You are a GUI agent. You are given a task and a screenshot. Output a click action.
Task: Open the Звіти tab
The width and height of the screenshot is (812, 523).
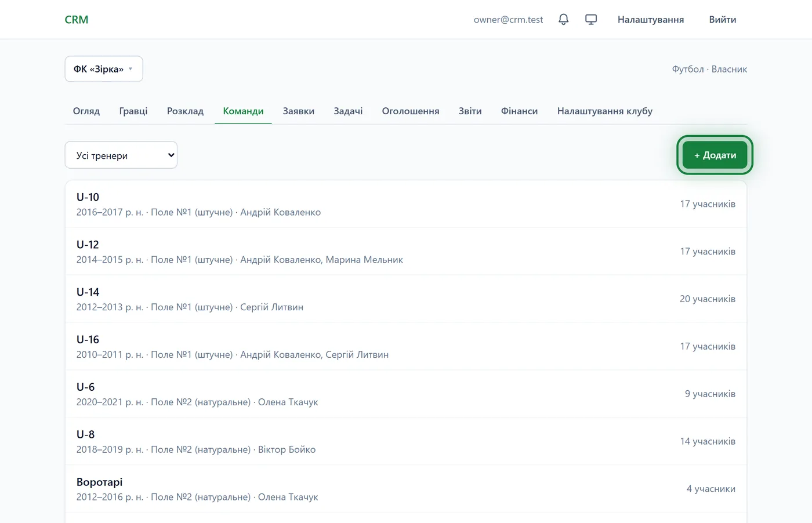470,111
